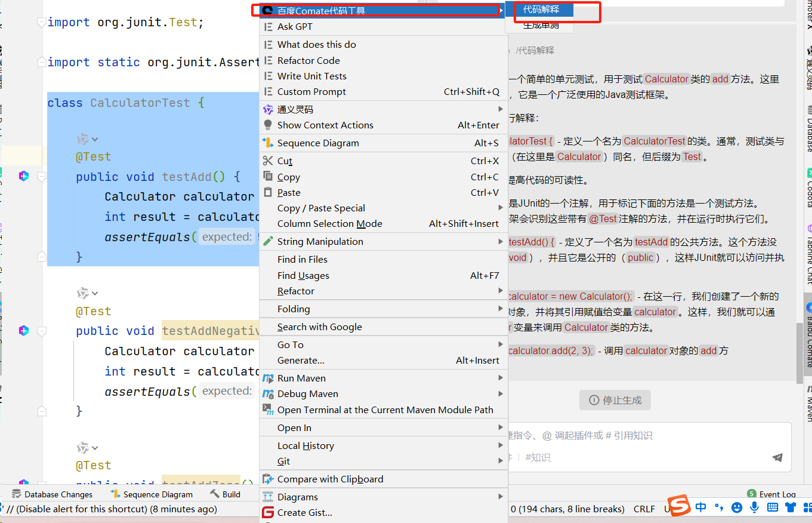Open the Event Log
The width and height of the screenshot is (812, 523).
click(x=771, y=494)
